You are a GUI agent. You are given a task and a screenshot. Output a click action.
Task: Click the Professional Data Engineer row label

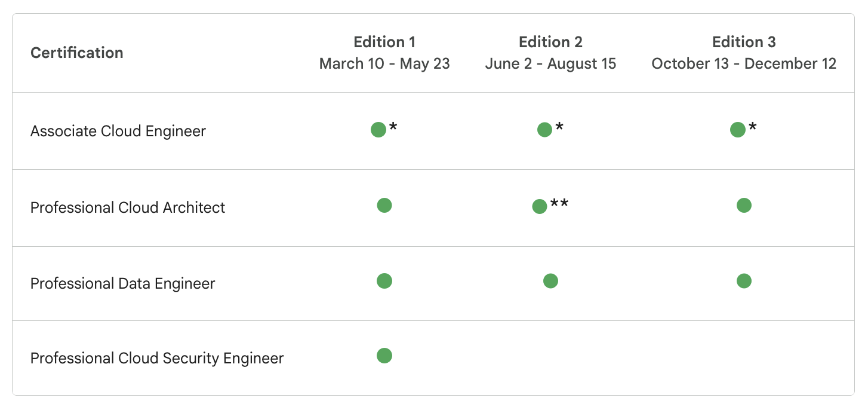coord(122,283)
